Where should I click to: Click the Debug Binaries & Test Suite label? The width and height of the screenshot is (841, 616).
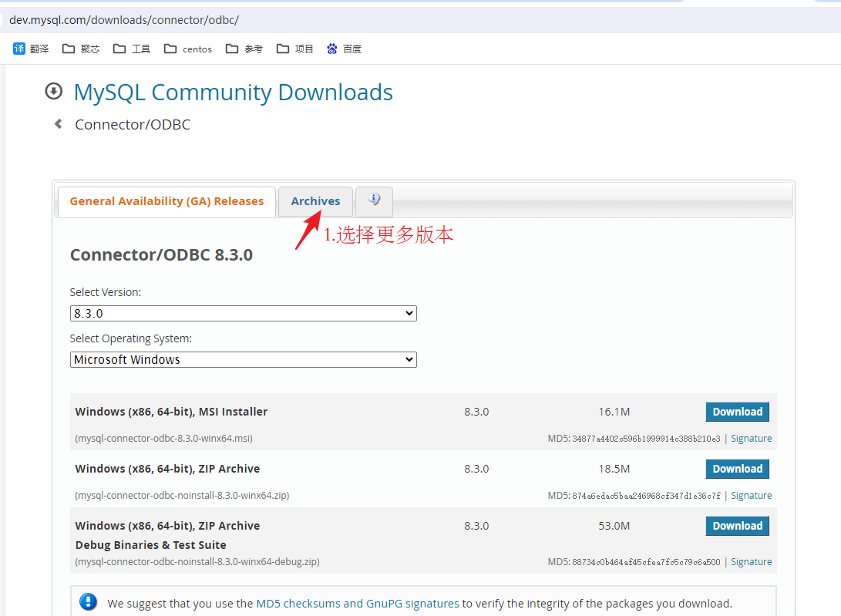click(151, 544)
